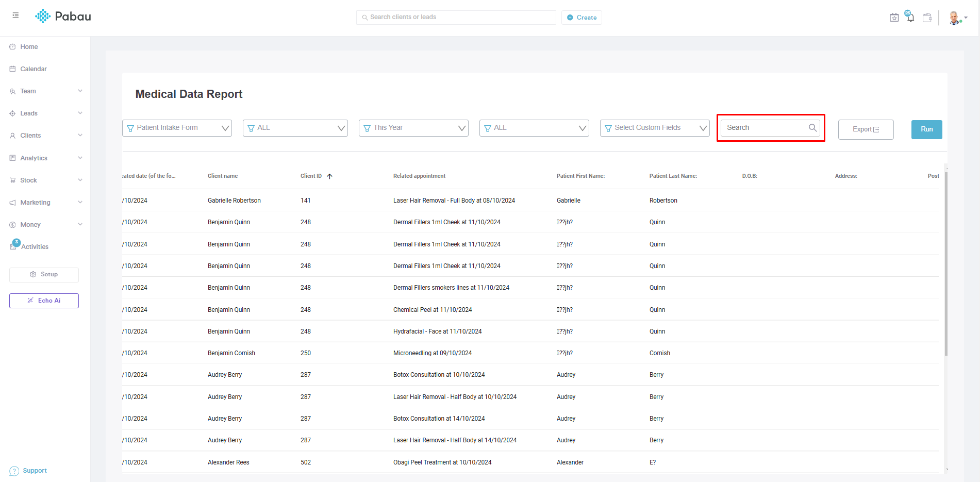Click the Money sidebar icon
This screenshot has width=980, height=482.
point(12,225)
